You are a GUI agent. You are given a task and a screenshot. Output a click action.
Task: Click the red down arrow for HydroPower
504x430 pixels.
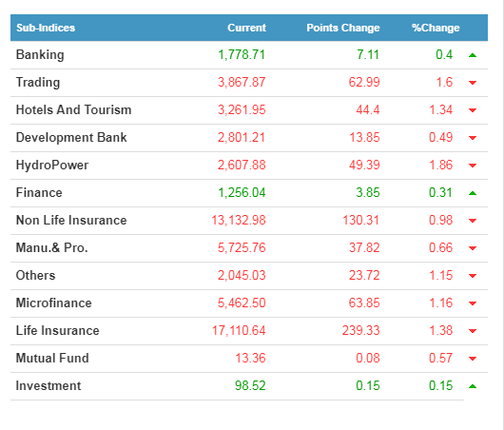pos(473,166)
